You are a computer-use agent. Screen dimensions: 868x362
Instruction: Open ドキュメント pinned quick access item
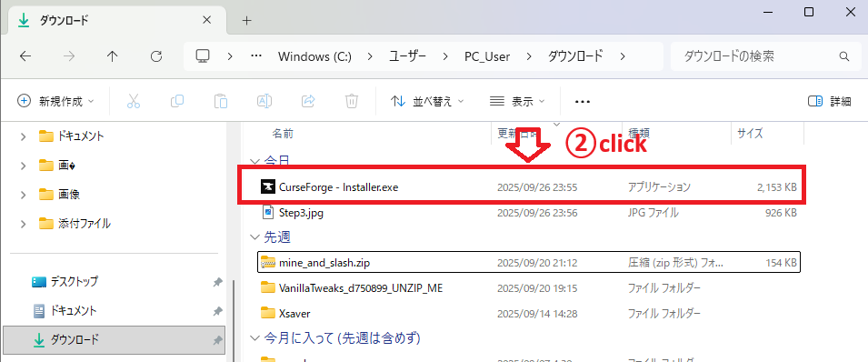[74, 311]
